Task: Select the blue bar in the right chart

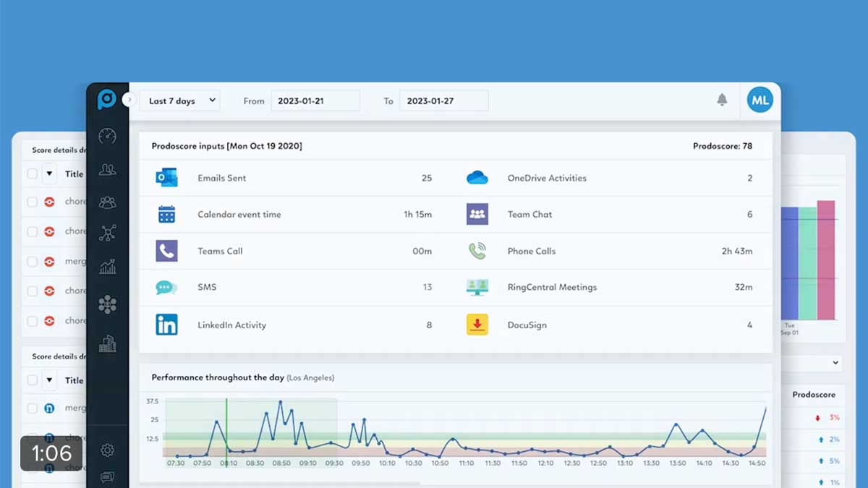Action: (x=789, y=263)
